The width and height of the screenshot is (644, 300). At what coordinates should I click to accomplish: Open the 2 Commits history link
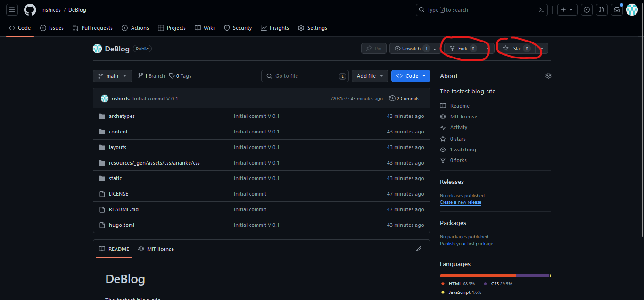[405, 99]
